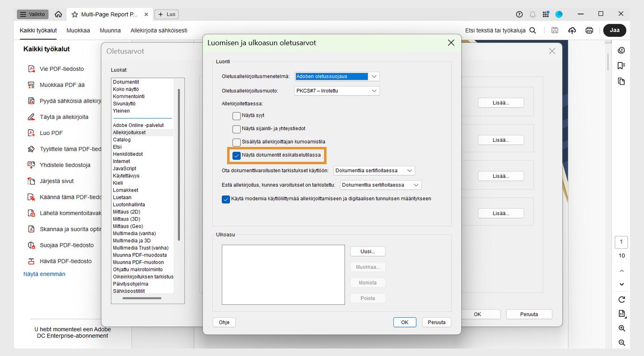The height and width of the screenshot is (356, 644).
Task: Click the Luokat list vertical scrollbar
Action: (x=179, y=165)
